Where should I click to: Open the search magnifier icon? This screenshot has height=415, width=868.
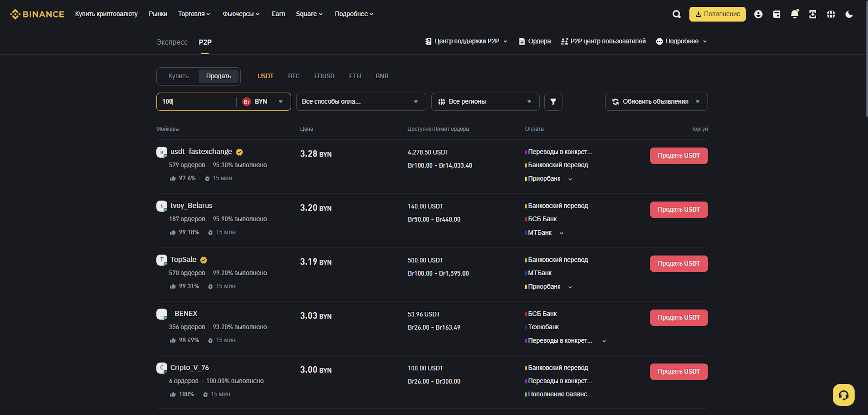[x=677, y=14]
